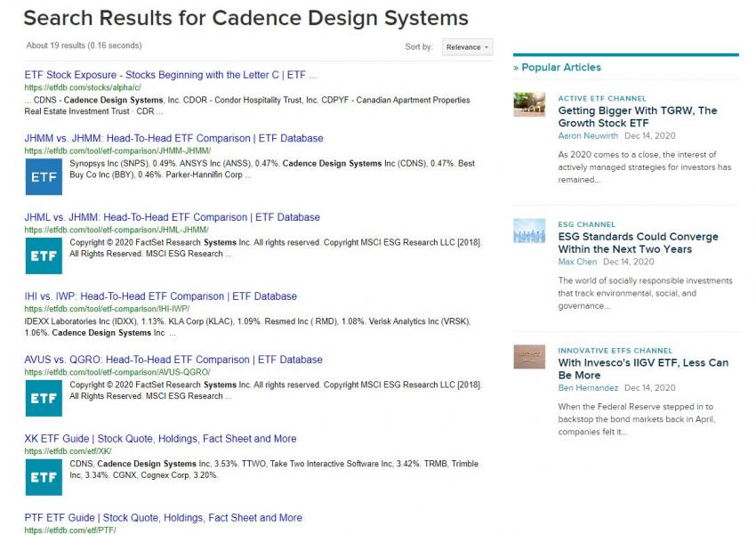This screenshot has height=535, width=756.
Task: Click snippet starting CDNS - Cadence Design Systems
Action: (x=247, y=106)
